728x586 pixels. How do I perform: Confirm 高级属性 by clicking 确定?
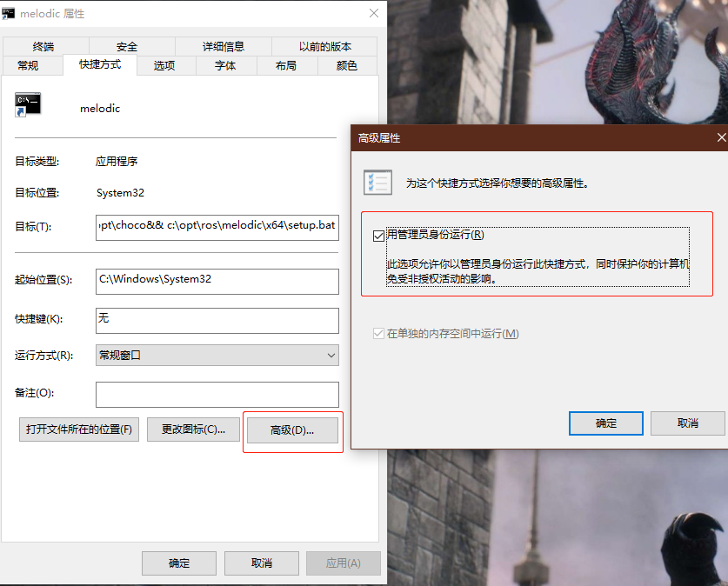tap(605, 423)
